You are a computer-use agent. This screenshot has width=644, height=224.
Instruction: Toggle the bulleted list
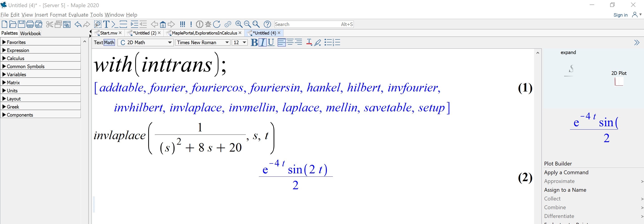click(328, 43)
